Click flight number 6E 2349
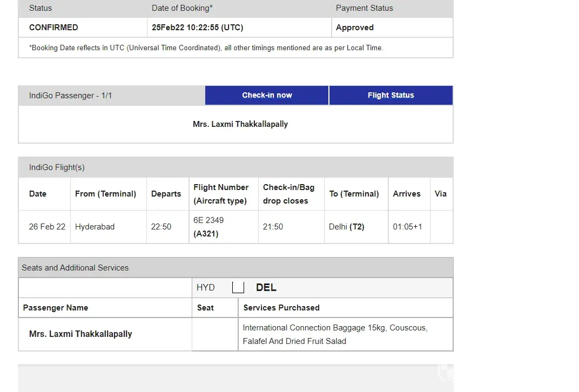The height and width of the screenshot is (392, 579). point(208,220)
